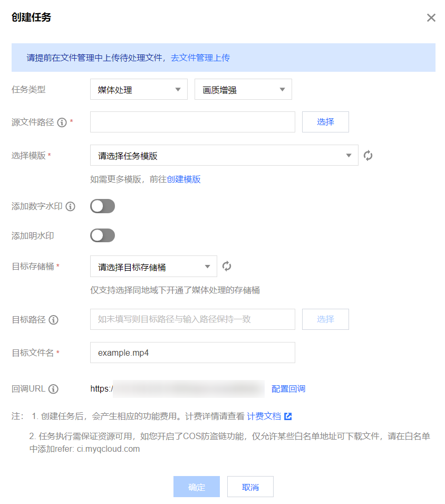Screen dimensions: 445x504
Task: Expand the 画质增强 dropdown
Action: point(243,90)
